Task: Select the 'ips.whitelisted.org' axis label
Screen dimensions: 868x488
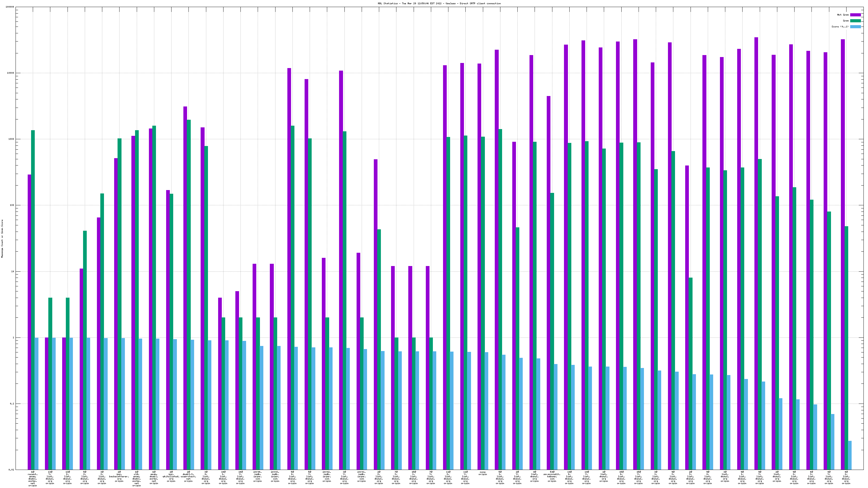Action: coord(171,476)
